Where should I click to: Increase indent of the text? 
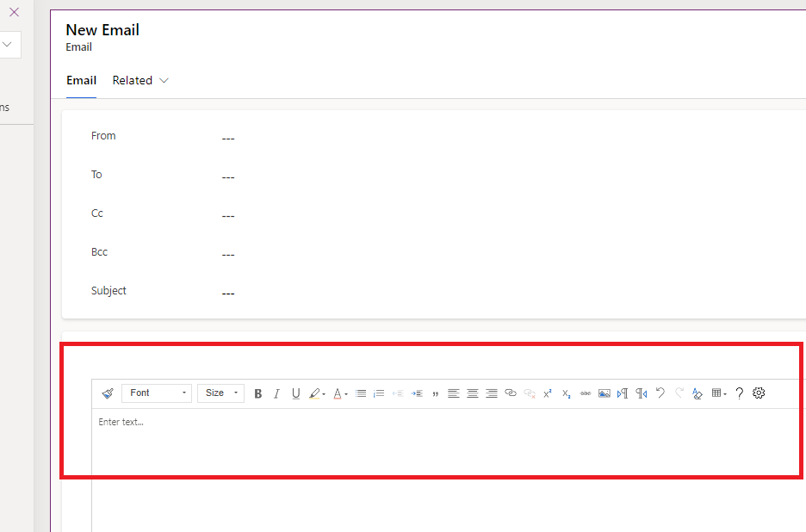click(x=417, y=393)
